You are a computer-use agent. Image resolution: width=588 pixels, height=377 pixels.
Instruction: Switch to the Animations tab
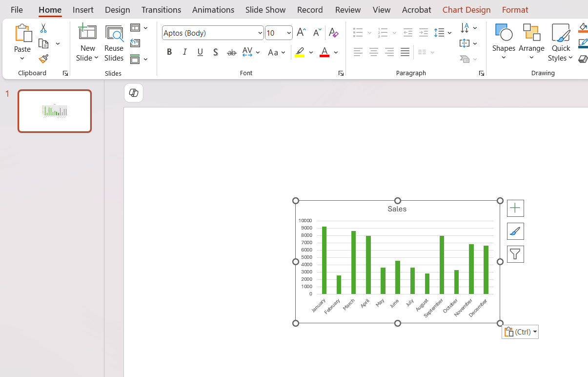(213, 9)
